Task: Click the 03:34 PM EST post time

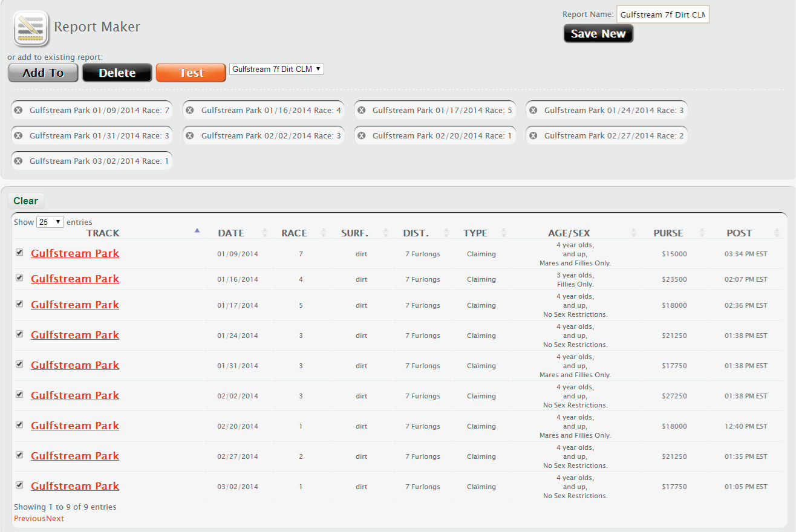Action: pyautogui.click(x=746, y=254)
